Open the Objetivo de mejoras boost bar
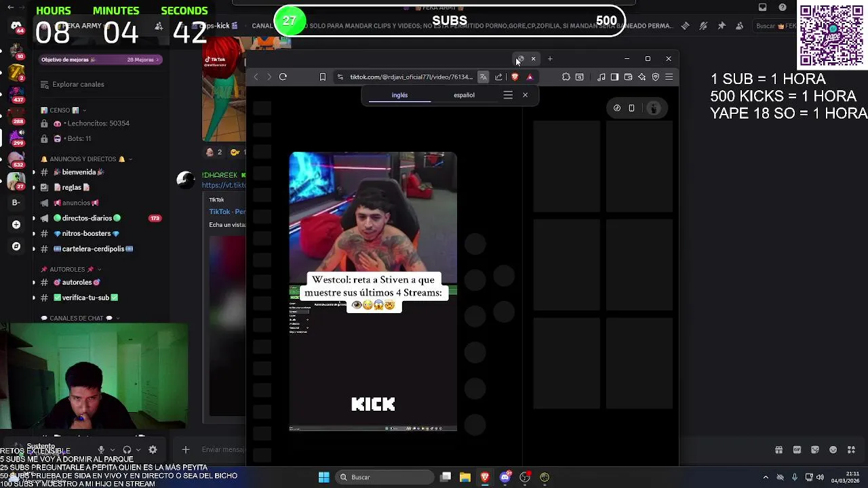 [100, 60]
